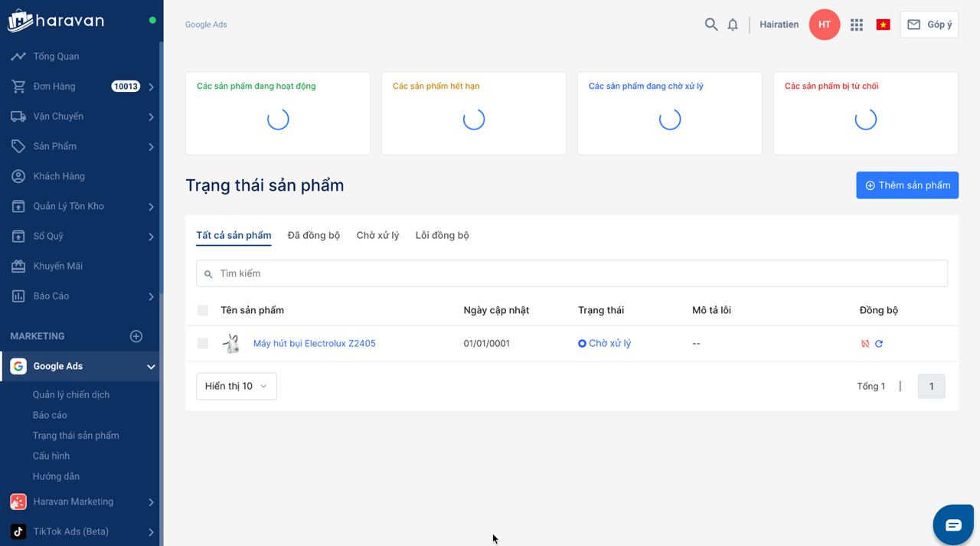Open the Máy hút bụi Electrolux Z2405 link
Image resolution: width=980 pixels, height=546 pixels.
coord(314,344)
